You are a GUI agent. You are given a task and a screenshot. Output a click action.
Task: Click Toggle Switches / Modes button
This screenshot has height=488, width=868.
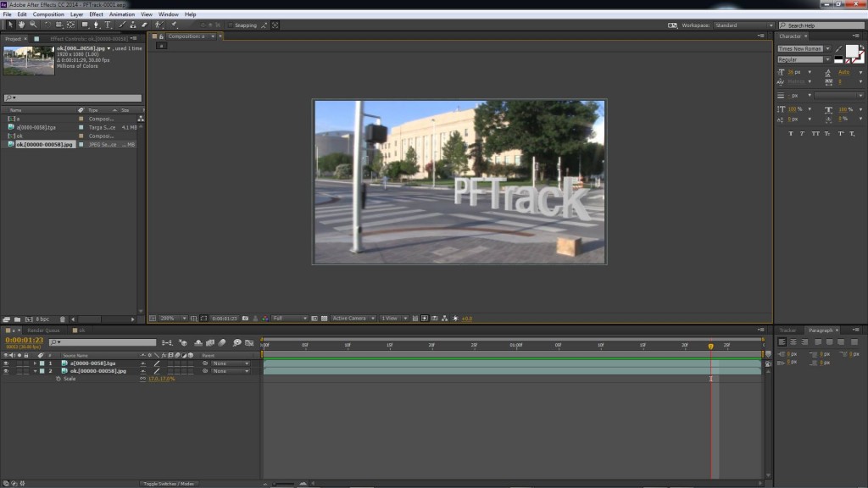[169, 484]
